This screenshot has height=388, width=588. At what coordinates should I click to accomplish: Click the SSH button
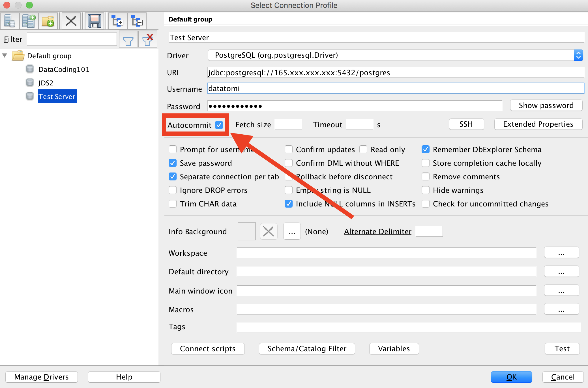tap(465, 124)
